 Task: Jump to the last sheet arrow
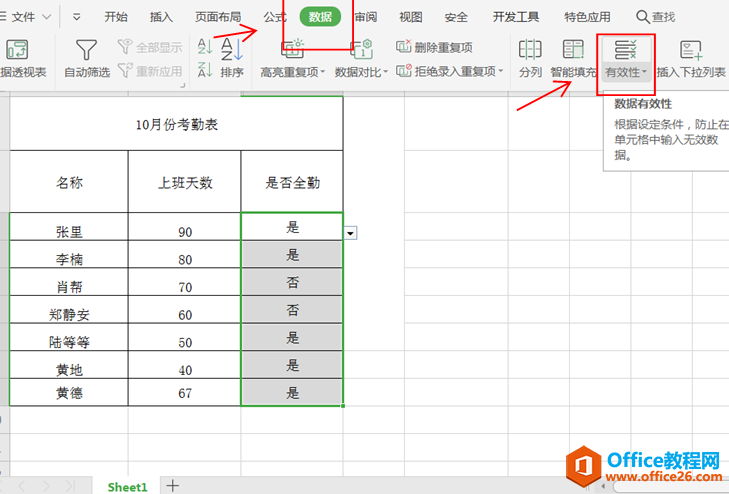pyautogui.click(x=70, y=486)
